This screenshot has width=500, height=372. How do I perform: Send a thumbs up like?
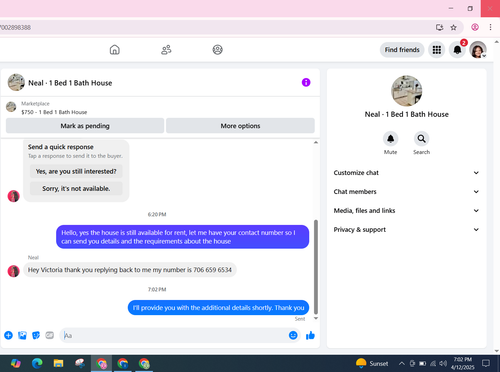(x=310, y=335)
